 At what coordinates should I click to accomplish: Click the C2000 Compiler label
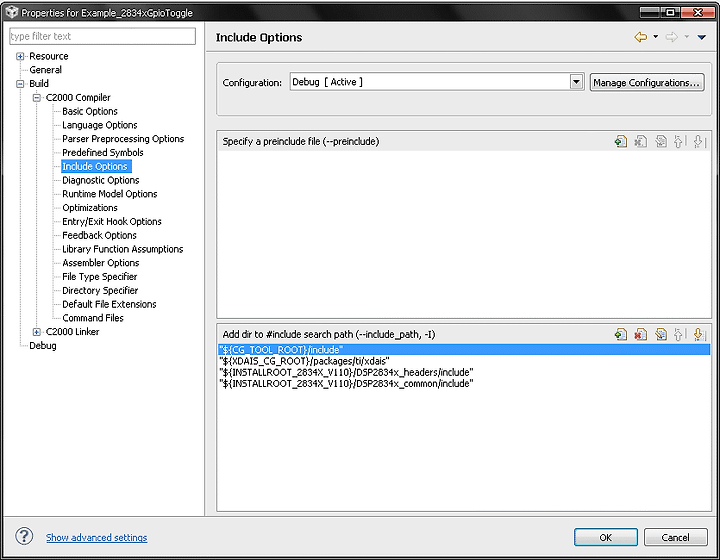(x=78, y=97)
